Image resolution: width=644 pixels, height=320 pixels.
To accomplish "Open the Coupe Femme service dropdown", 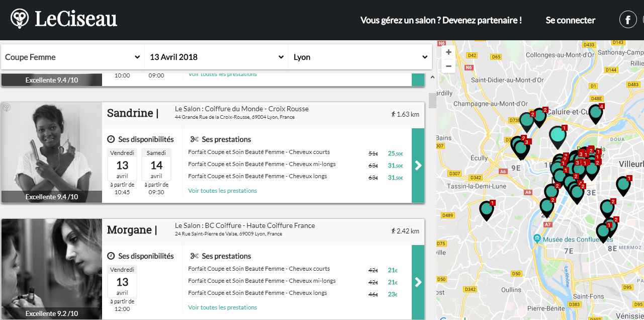I will click(72, 57).
